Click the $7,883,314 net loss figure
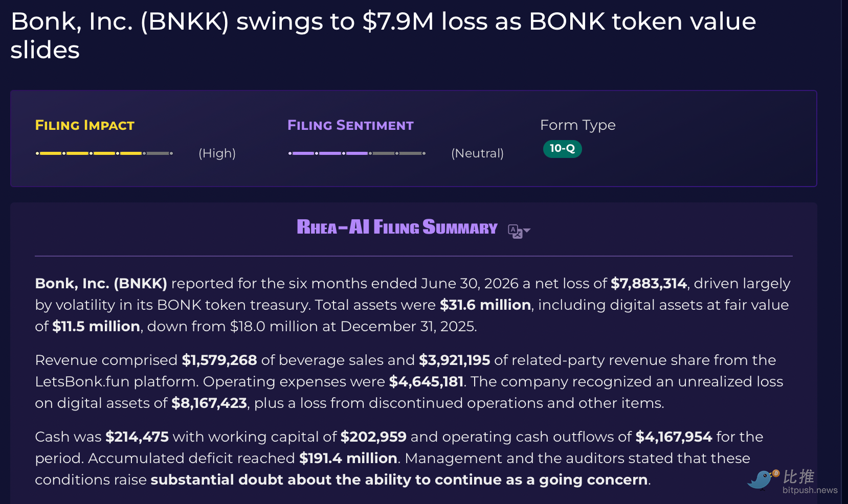 (649, 284)
